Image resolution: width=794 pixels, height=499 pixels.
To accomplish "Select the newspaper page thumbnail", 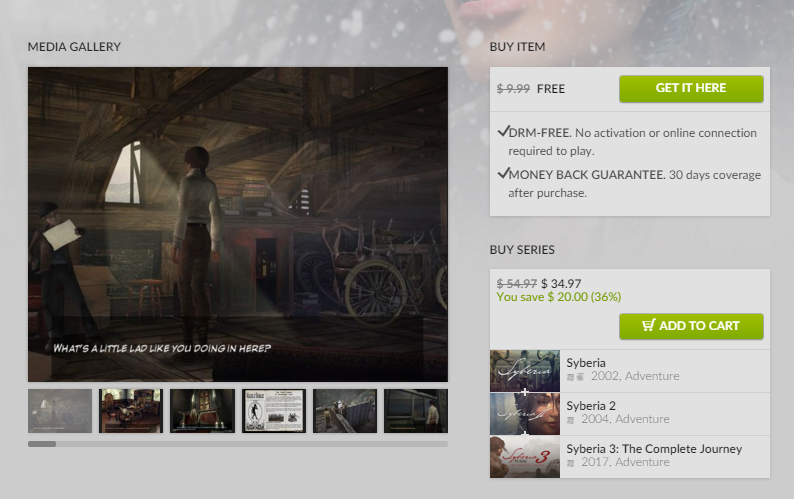I will point(274,411).
